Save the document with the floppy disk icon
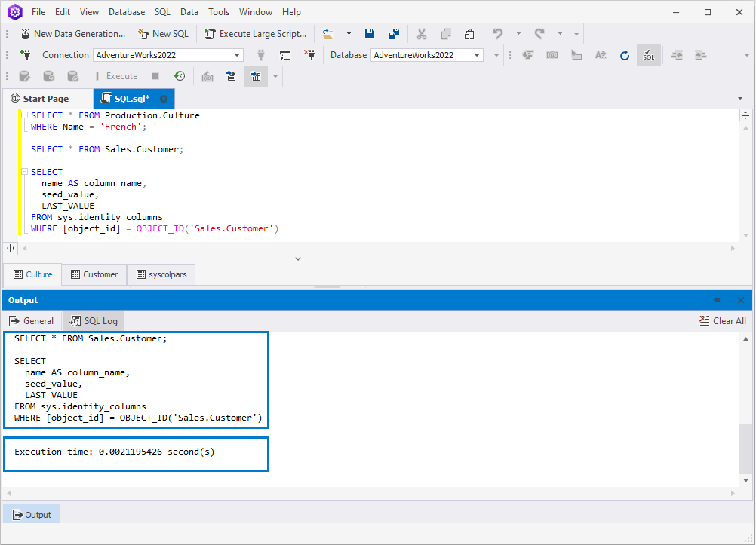Viewport: 756px width, 545px height. pyautogui.click(x=370, y=34)
